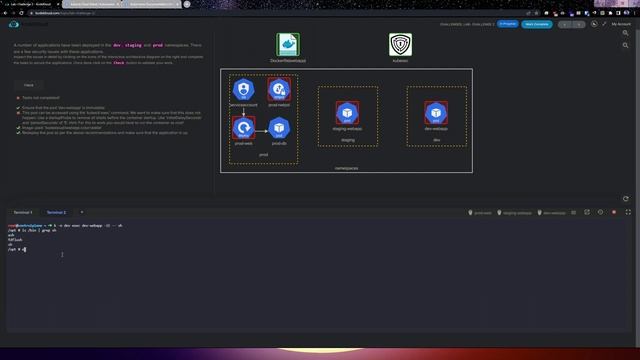The height and width of the screenshot is (360, 640).
Task: Switch to Terminal 2 tab
Action: (x=56, y=213)
